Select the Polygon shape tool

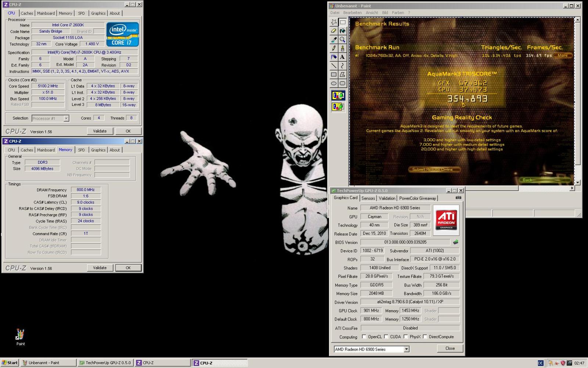343,75
